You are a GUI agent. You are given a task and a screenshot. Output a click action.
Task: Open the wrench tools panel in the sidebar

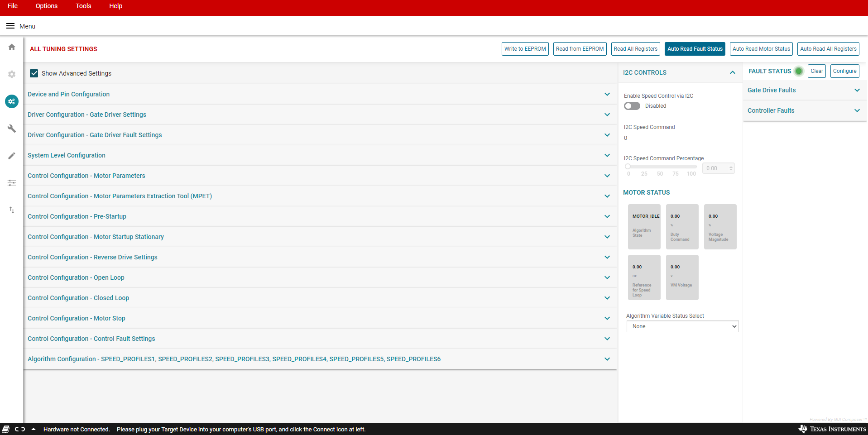pos(11,129)
